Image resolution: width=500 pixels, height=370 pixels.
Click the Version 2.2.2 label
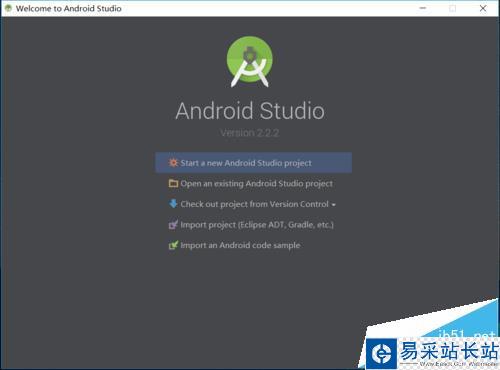250,133
